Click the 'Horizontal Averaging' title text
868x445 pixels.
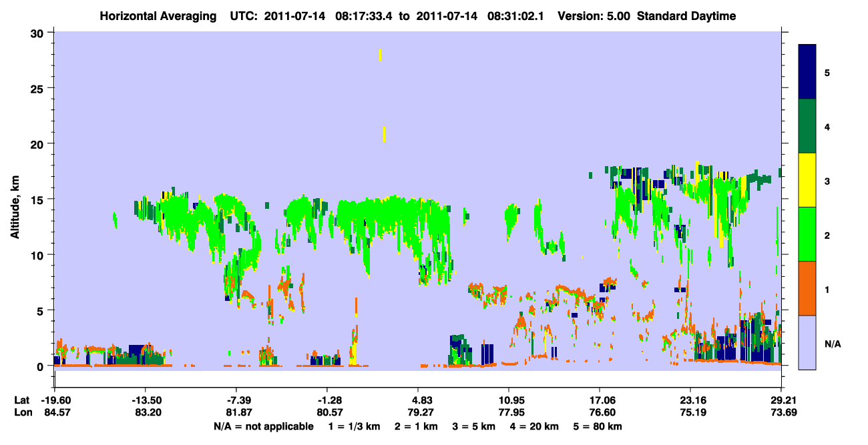tap(158, 16)
